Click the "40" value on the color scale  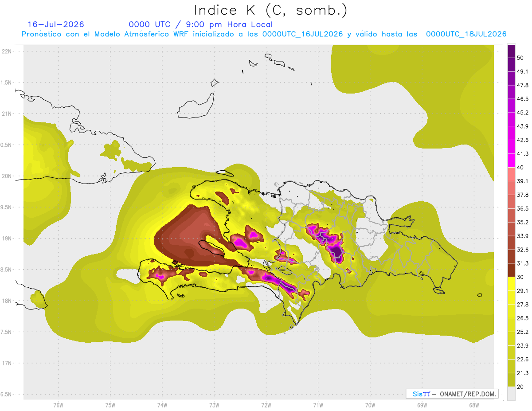[x=521, y=167]
